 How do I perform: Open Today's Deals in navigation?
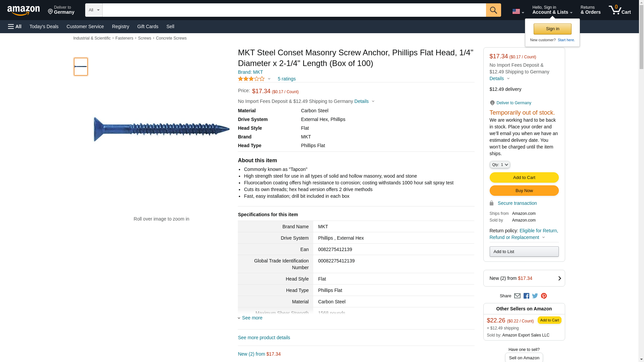[44, 26]
